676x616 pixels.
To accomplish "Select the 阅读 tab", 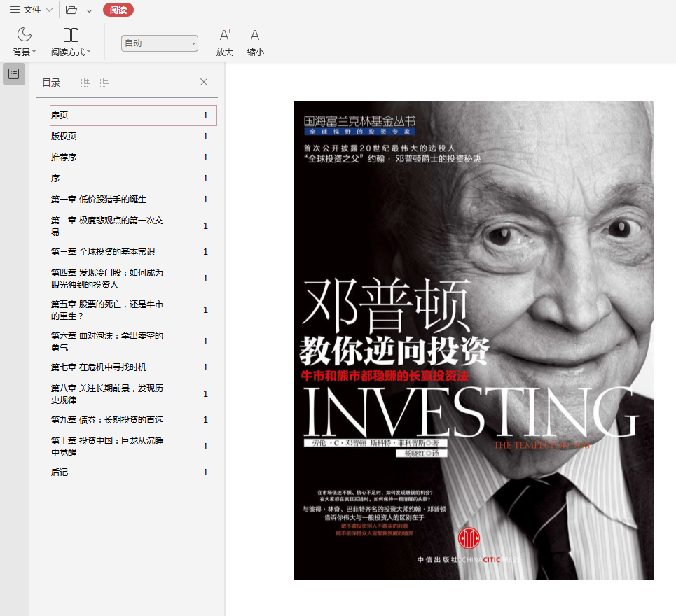I will (x=118, y=10).
